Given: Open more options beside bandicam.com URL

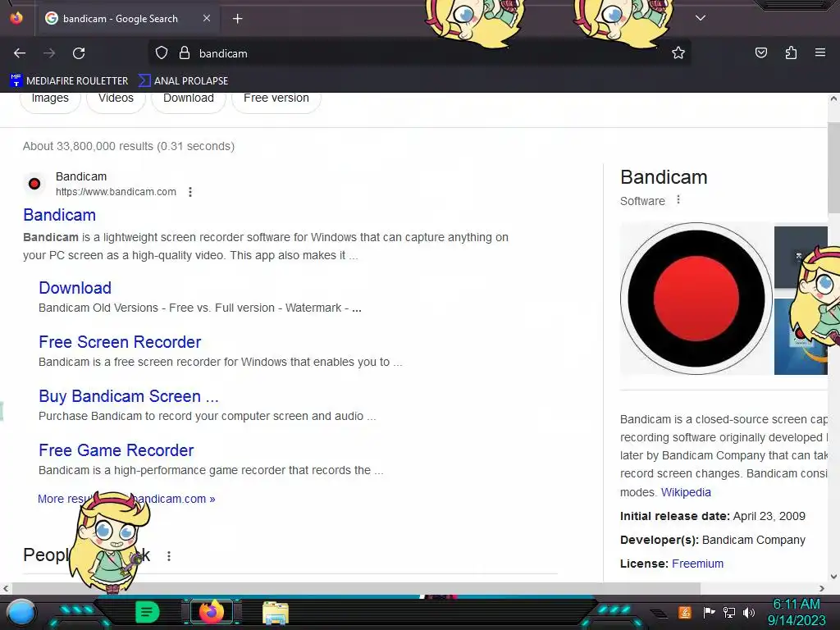Looking at the screenshot, I should tap(190, 192).
